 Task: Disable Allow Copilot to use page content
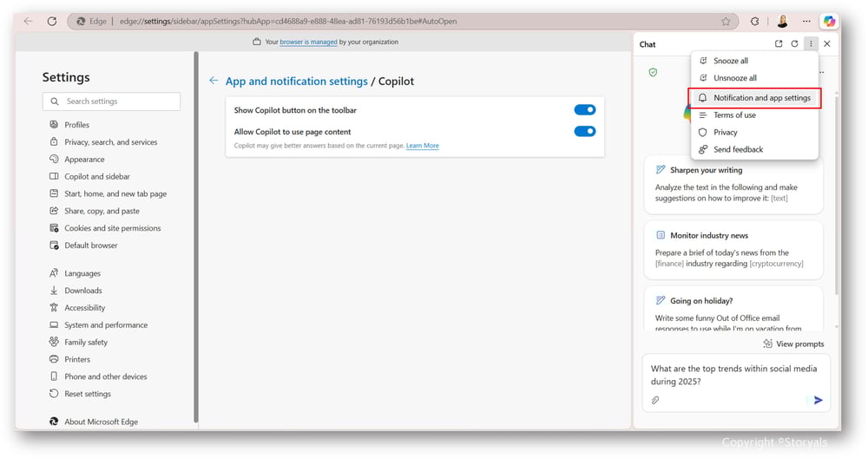pos(584,131)
